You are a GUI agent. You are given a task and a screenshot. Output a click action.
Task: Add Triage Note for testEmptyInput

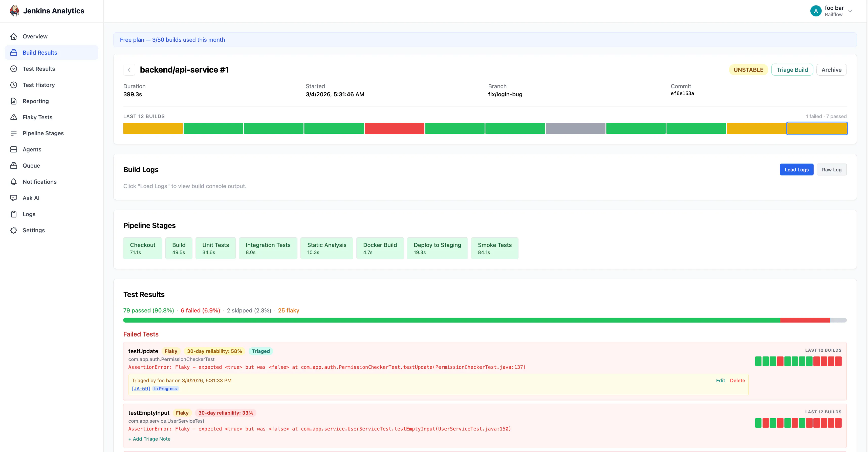[x=149, y=439]
